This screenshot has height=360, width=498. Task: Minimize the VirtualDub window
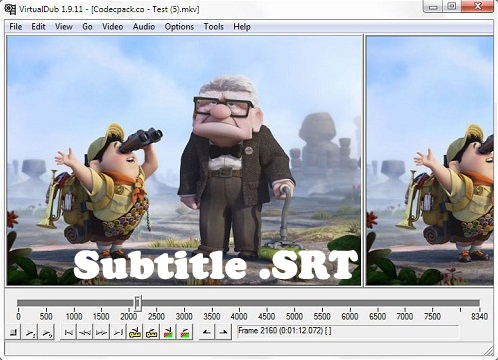click(433, 7)
